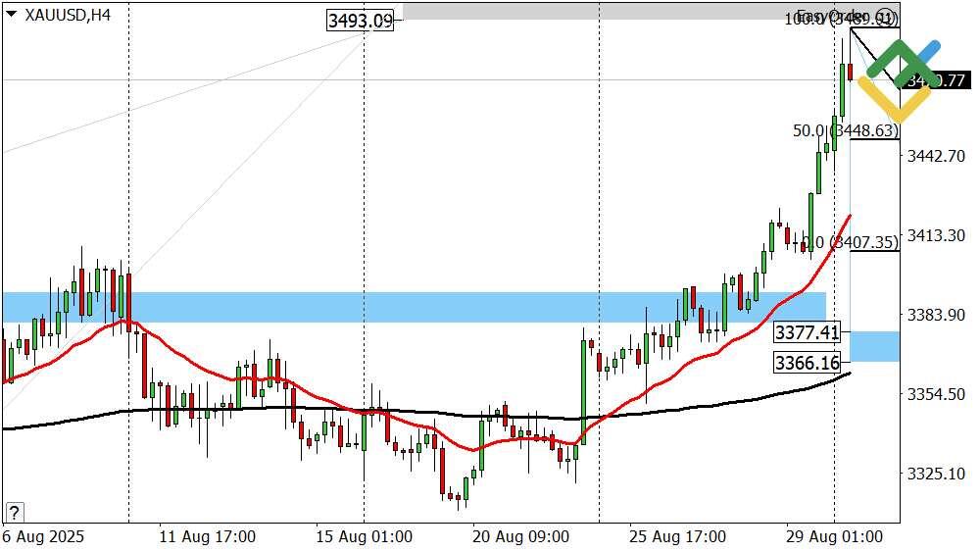Click the 3442.70 price axis label
The height and width of the screenshot is (551, 980).
click(x=937, y=156)
